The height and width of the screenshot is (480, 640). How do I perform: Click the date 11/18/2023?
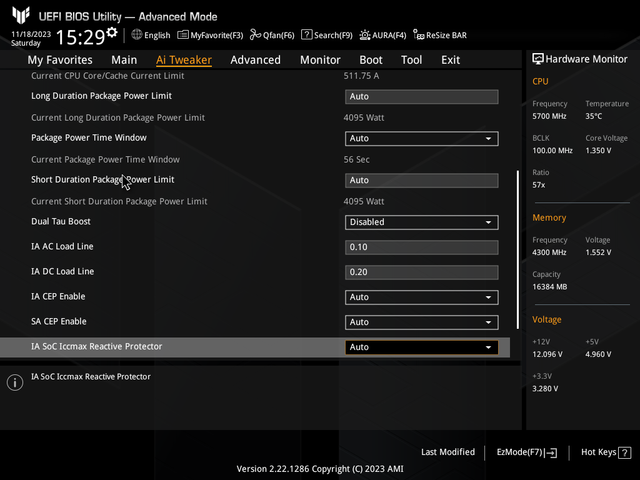click(31, 34)
